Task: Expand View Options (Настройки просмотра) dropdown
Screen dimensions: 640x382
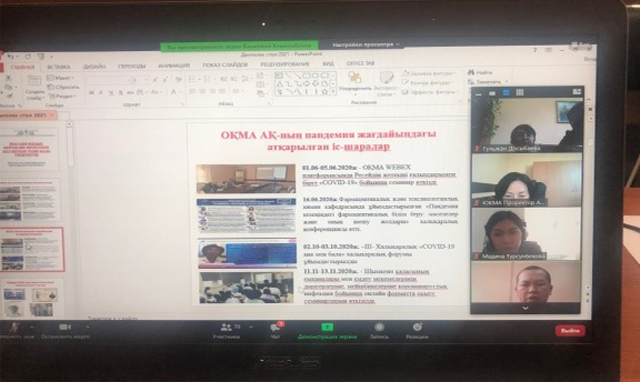Action: coord(366,44)
